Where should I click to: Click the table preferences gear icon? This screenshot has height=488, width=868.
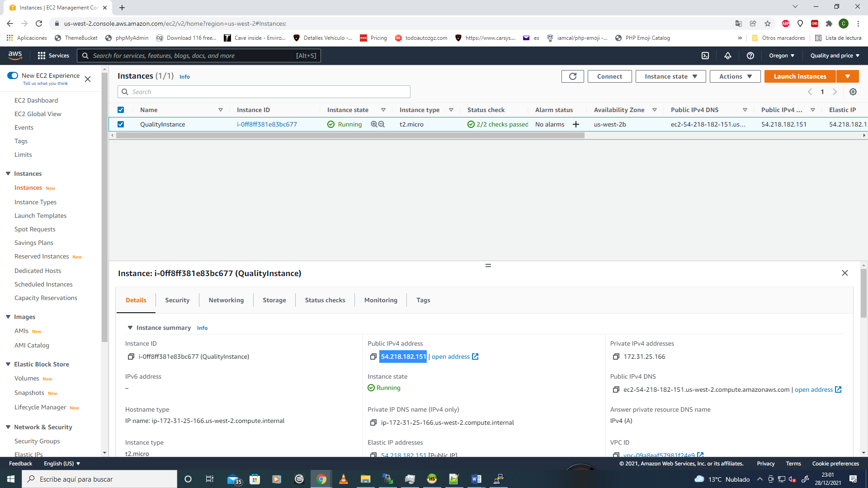853,92
